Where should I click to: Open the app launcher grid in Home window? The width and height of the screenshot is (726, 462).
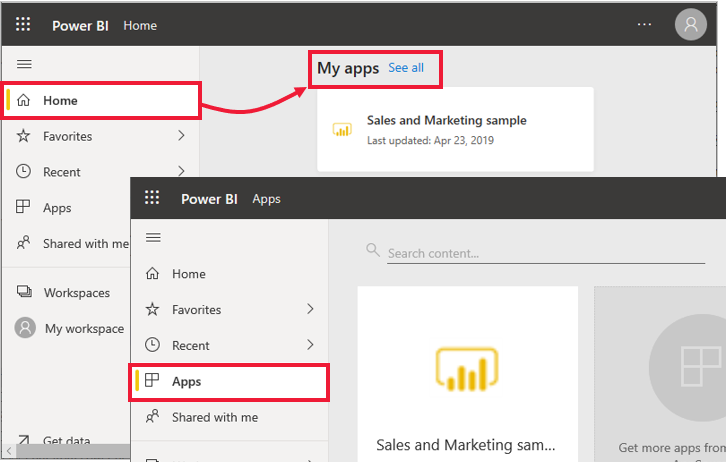23,24
